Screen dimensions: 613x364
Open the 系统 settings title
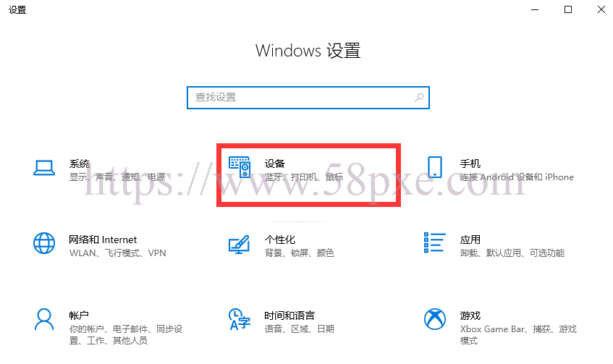pos(80,164)
